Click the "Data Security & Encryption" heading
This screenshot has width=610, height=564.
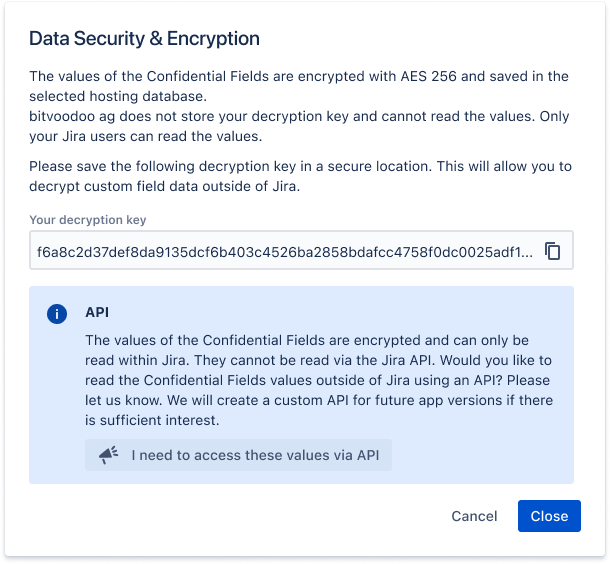144,39
